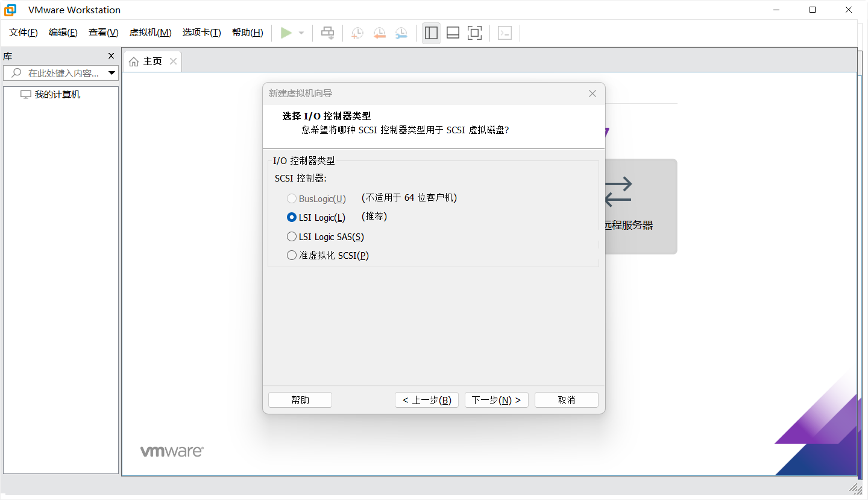
Task: Click the 下一步 button
Action: coord(496,400)
